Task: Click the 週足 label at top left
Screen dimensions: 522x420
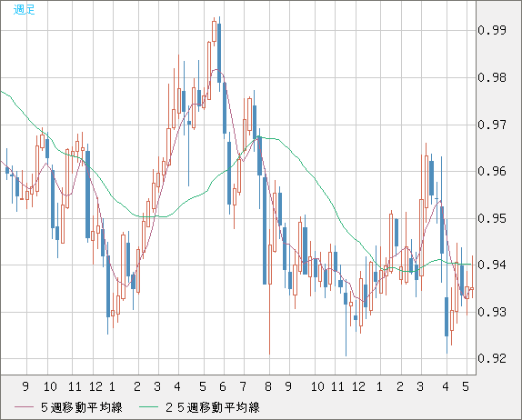Action: [x=24, y=9]
